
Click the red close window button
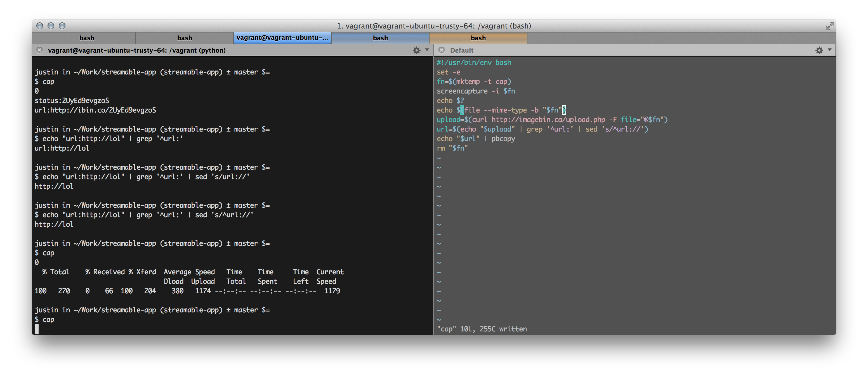point(40,26)
